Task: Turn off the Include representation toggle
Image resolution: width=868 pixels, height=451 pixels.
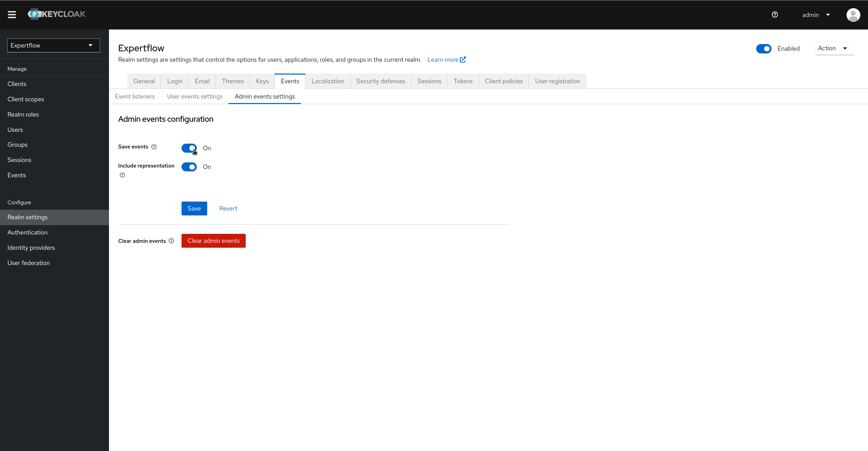Action: [189, 167]
